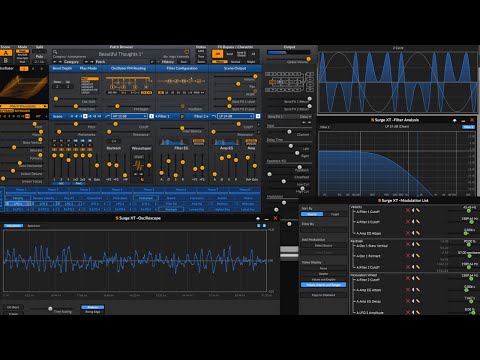
Task: Click the Save patch button
Action: [184, 62]
